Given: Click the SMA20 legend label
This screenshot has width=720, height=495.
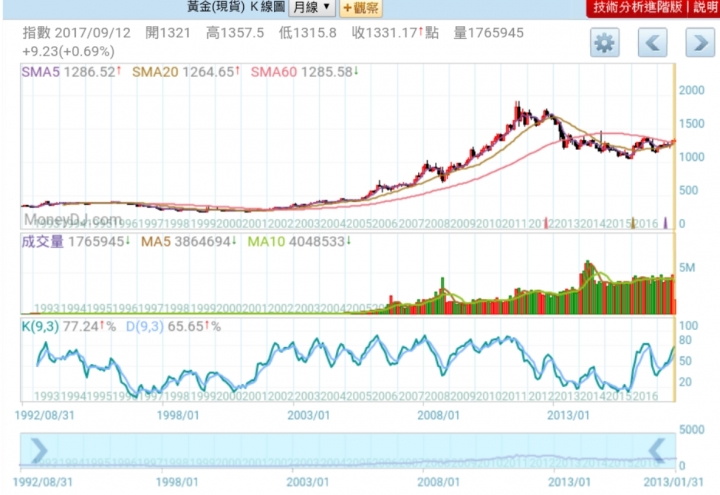Looking at the screenshot, I should [x=155, y=72].
